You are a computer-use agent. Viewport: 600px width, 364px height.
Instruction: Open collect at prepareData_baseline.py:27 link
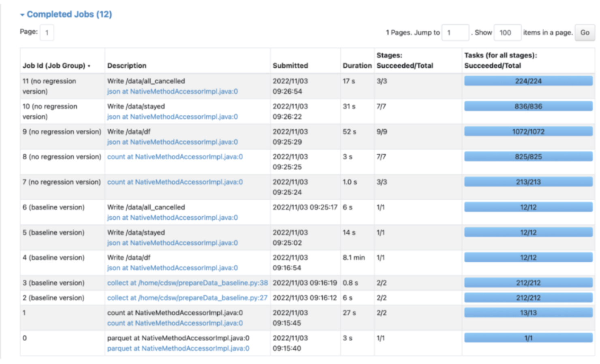point(187,298)
